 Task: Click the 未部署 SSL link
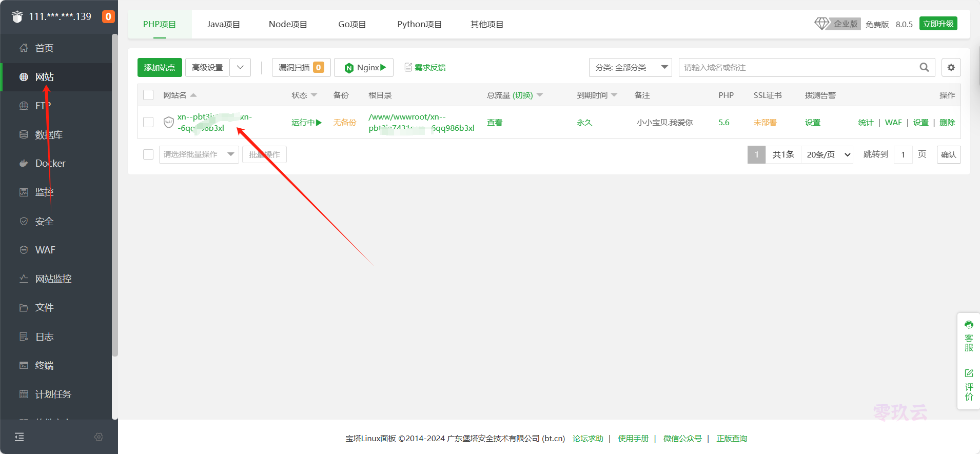[765, 122]
